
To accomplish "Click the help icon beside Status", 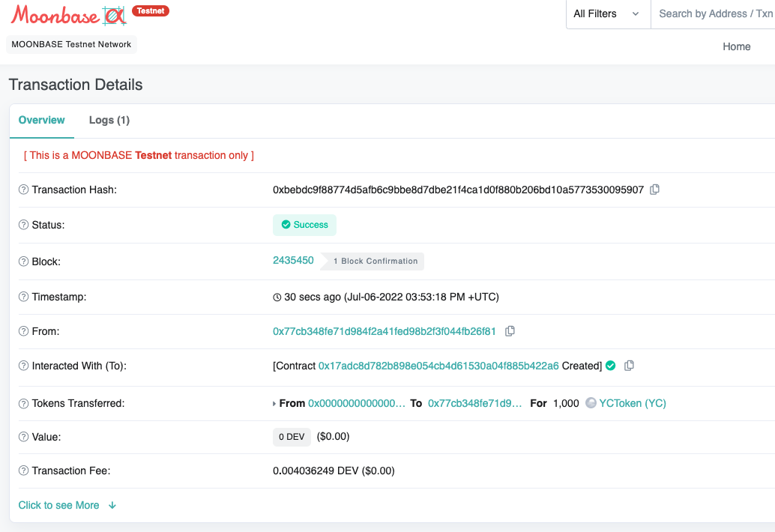I will (x=23, y=225).
